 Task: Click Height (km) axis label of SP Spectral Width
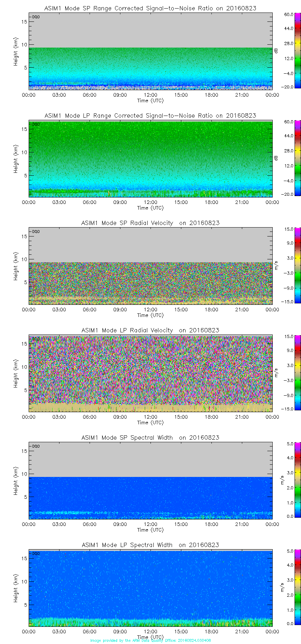coord(16,480)
